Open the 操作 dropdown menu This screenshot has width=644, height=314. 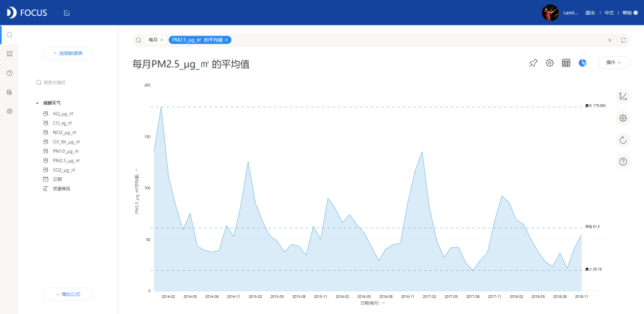(x=614, y=62)
